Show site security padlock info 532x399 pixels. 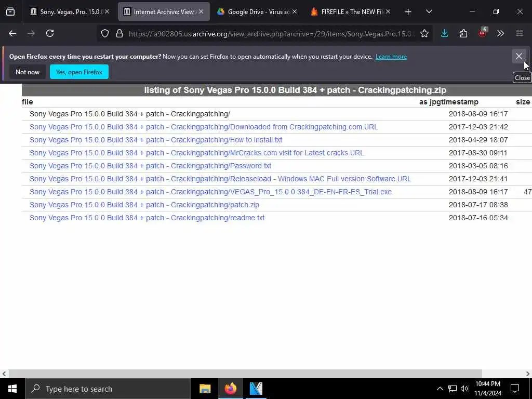[x=119, y=34]
